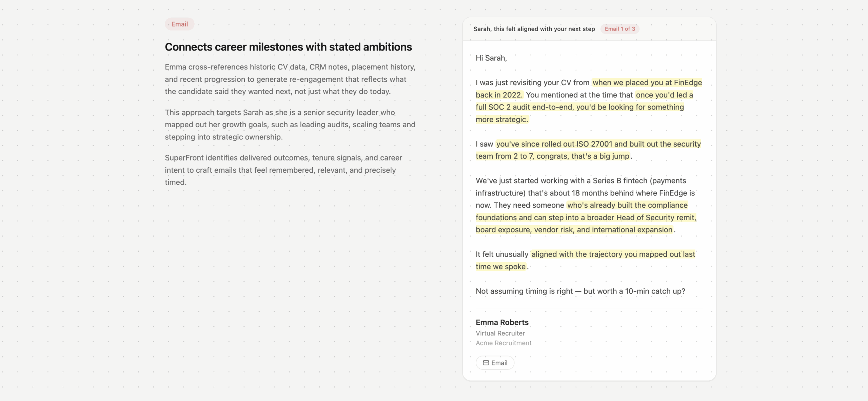This screenshot has height=401, width=868.
Task: Click the subject line "Sarah, this felt aligned"
Action: point(534,29)
